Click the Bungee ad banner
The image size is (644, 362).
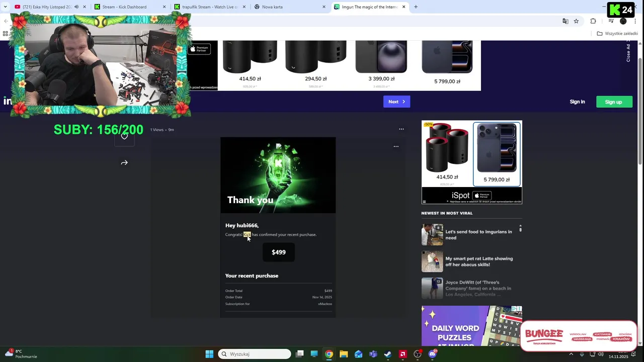click(578, 335)
